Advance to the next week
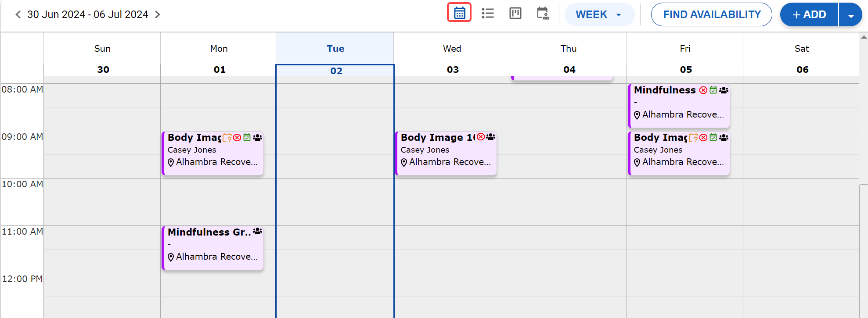This screenshot has height=318, width=868. tap(158, 14)
